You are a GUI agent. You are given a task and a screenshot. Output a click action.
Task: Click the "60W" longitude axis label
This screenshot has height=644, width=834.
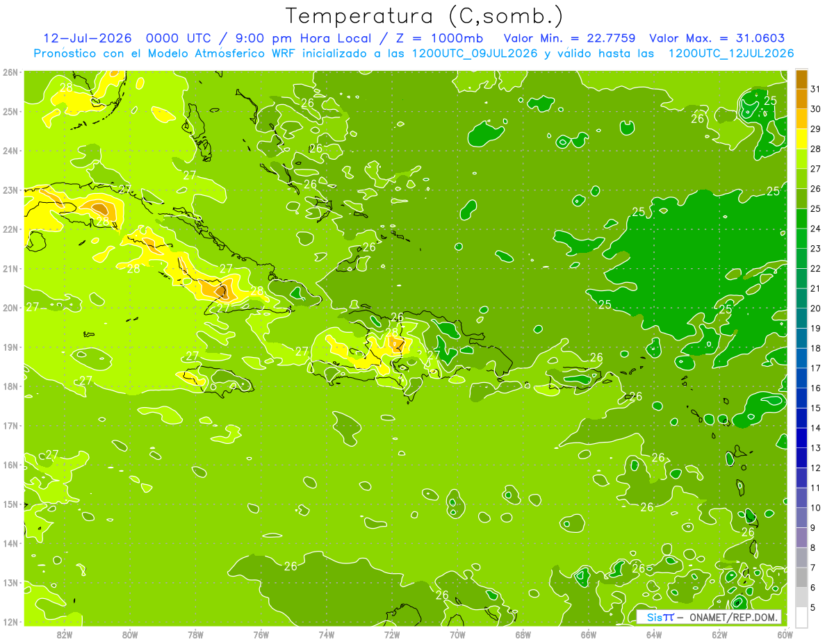785,634
